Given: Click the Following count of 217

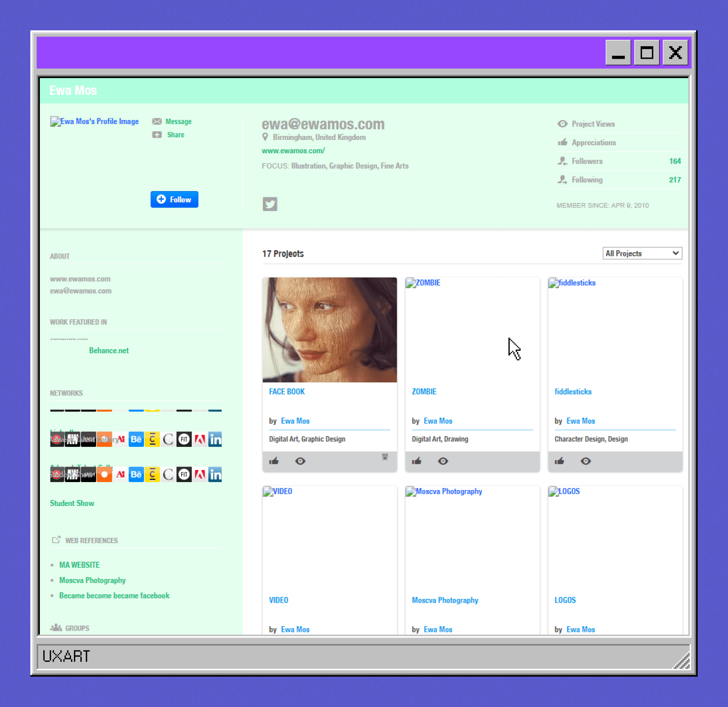Looking at the screenshot, I should click(675, 179).
